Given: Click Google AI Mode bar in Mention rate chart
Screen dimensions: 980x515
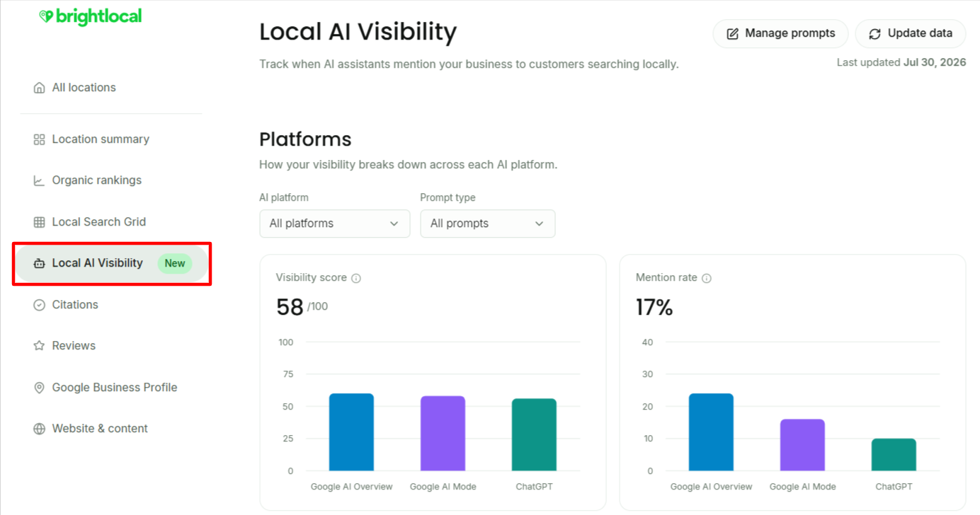Looking at the screenshot, I should pyautogui.click(x=802, y=445).
